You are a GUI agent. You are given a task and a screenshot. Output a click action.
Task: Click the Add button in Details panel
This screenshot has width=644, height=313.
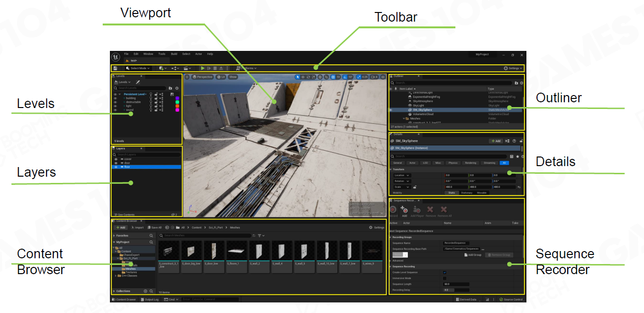[496, 141]
